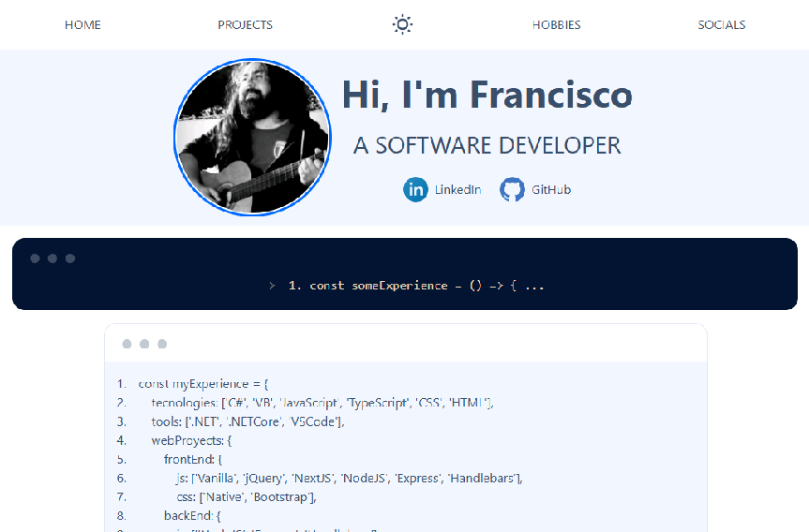
Task: Open the HOME nav link
Action: [x=82, y=24]
